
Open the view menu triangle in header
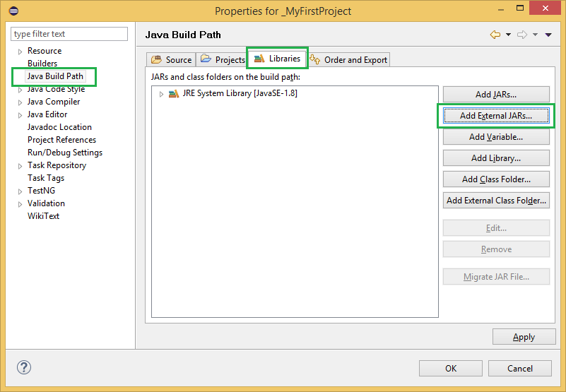coord(548,35)
